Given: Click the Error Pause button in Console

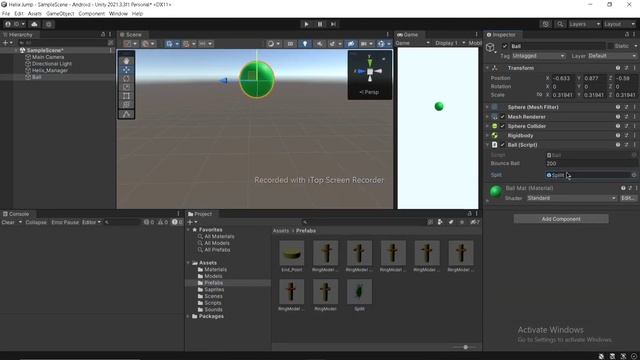Looking at the screenshot, I should 65,222.
